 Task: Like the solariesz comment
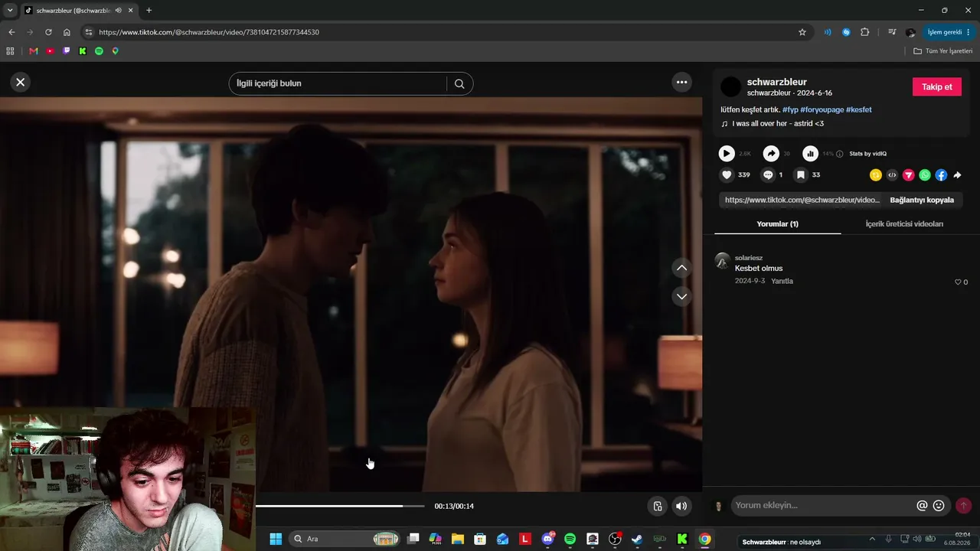tap(958, 282)
